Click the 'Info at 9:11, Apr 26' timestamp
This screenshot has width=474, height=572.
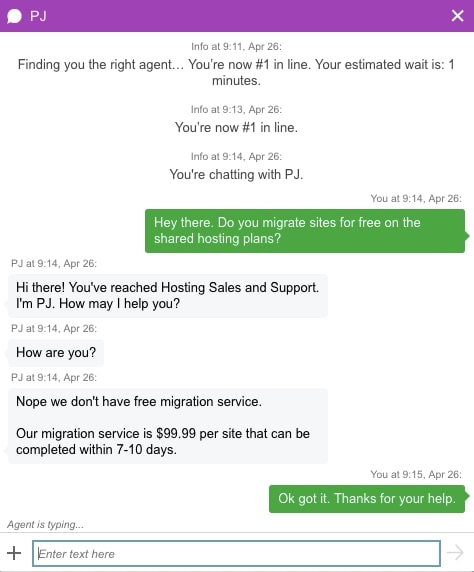pos(236,46)
